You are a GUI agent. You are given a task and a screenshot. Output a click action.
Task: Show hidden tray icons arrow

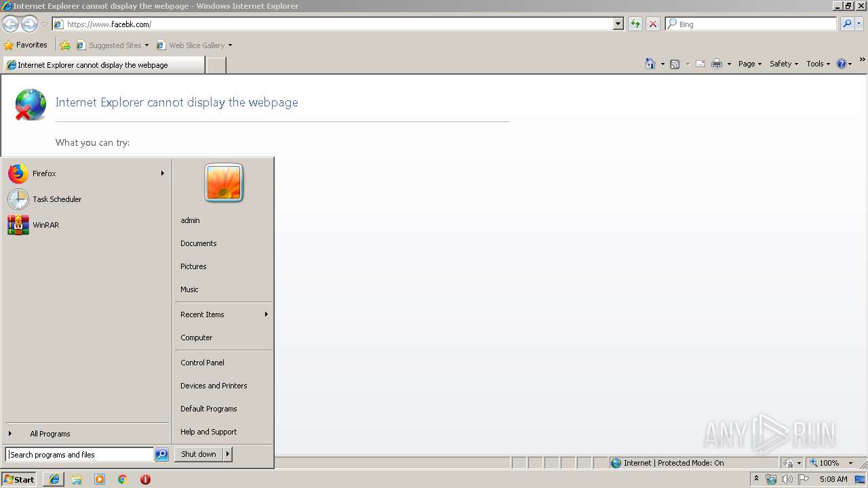(x=756, y=479)
